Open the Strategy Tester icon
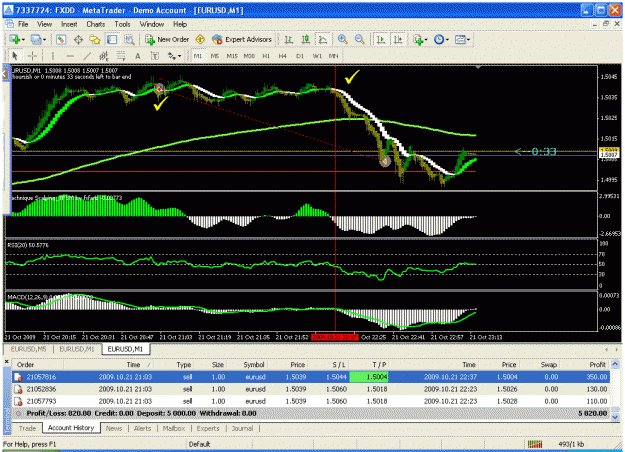 (129, 39)
